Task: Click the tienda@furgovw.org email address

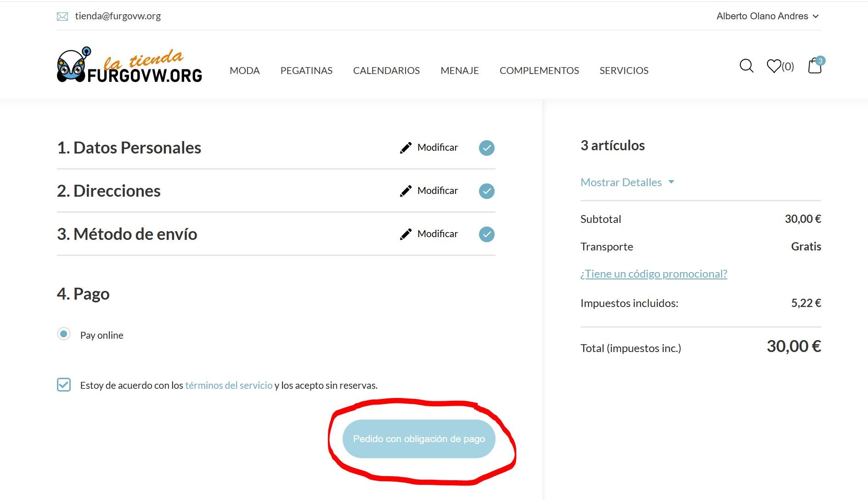Action: (x=118, y=16)
